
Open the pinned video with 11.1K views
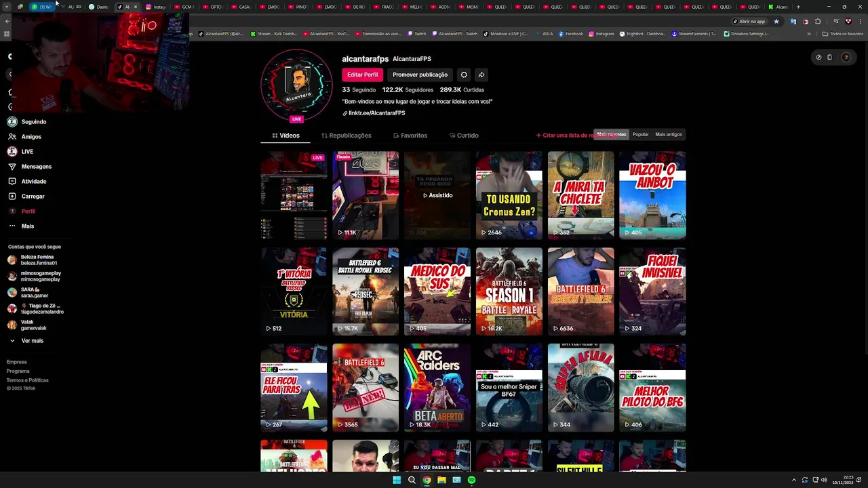point(366,195)
